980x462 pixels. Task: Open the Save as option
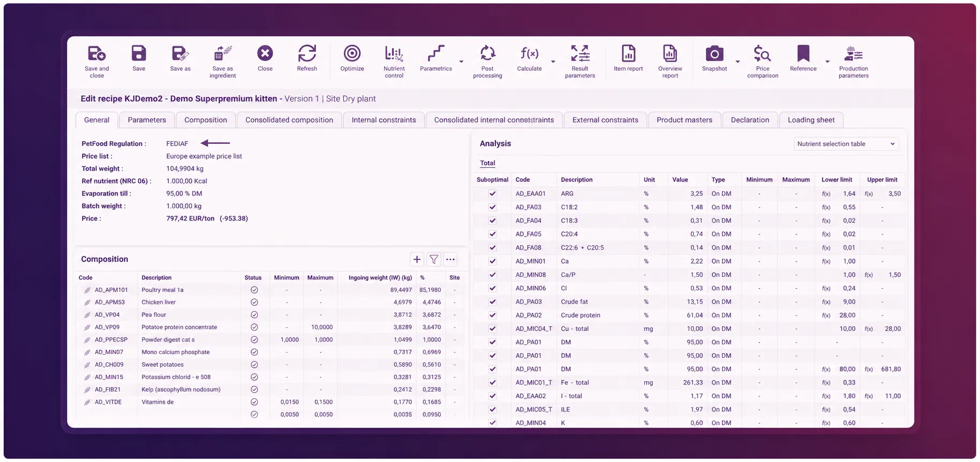tap(180, 54)
